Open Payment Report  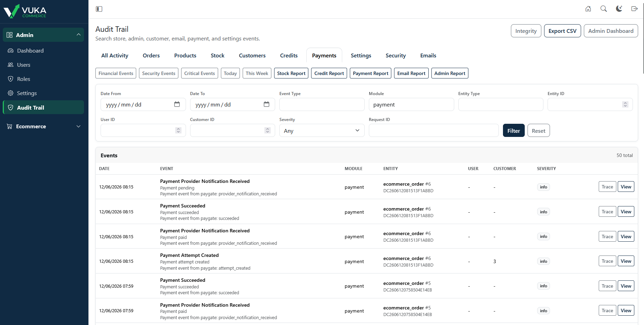click(x=371, y=73)
